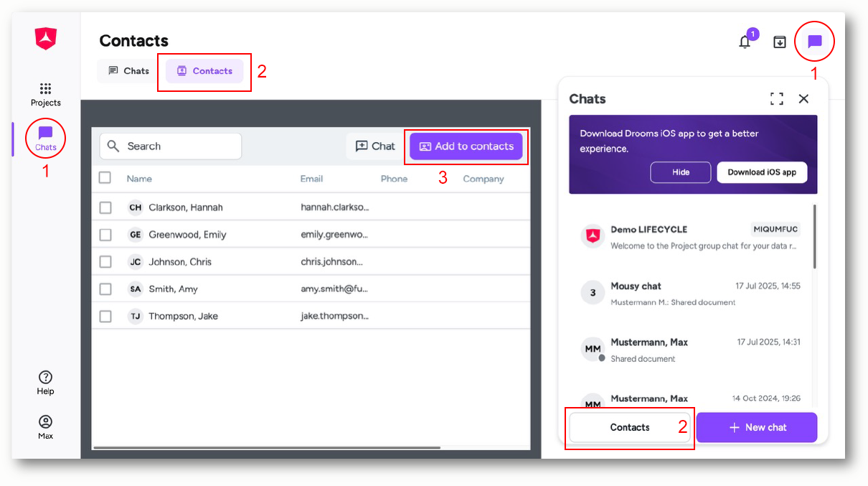868x486 pixels.
Task: Click the SA avatar for Amy Smith
Action: tap(135, 289)
